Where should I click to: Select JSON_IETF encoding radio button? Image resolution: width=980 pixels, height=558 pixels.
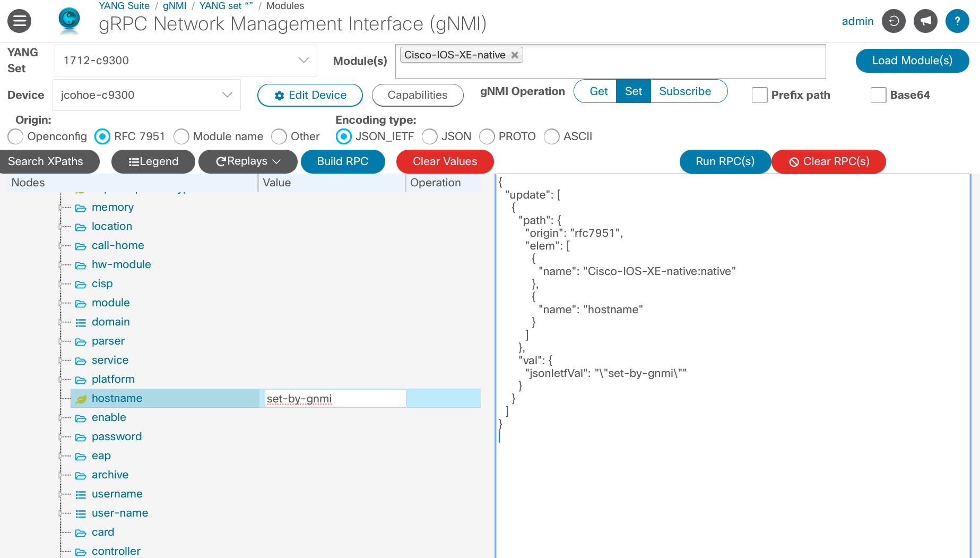pyautogui.click(x=344, y=136)
